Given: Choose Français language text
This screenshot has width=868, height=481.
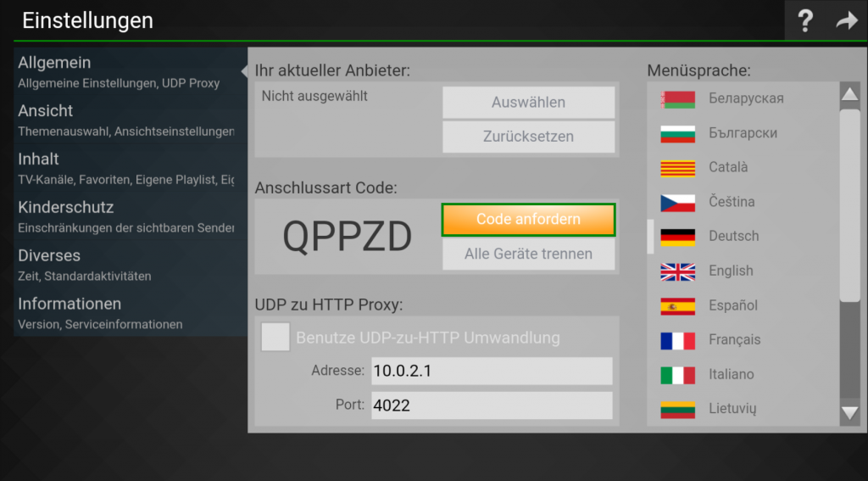Looking at the screenshot, I should tap(735, 339).
